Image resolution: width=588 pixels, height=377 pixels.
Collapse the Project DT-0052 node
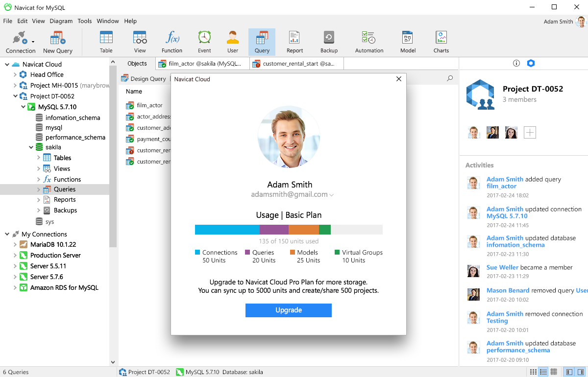click(15, 96)
